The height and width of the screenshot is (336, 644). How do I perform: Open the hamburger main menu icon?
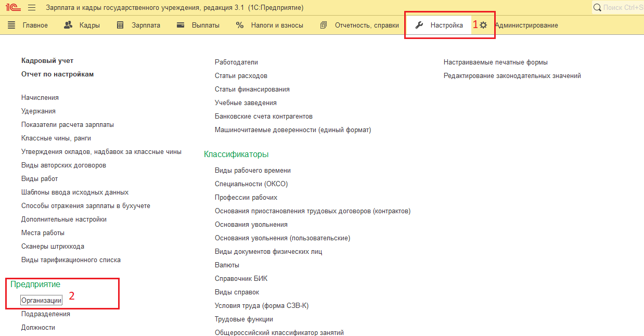click(x=31, y=8)
